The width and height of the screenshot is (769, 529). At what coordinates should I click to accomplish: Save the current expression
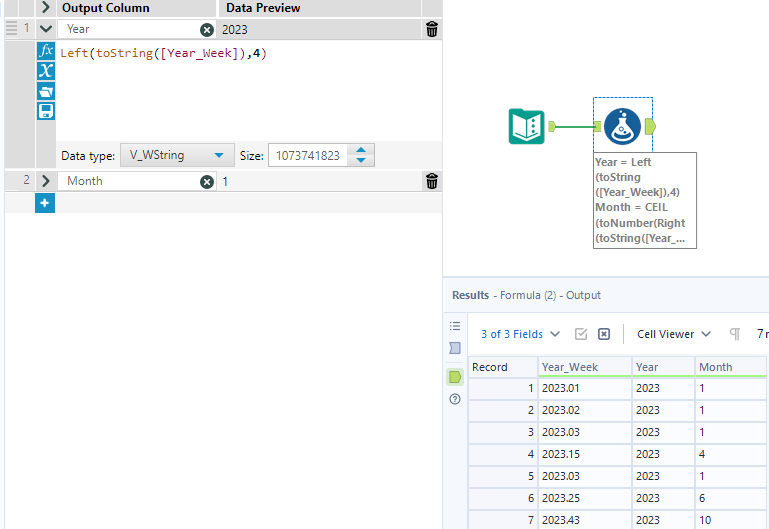click(46, 111)
